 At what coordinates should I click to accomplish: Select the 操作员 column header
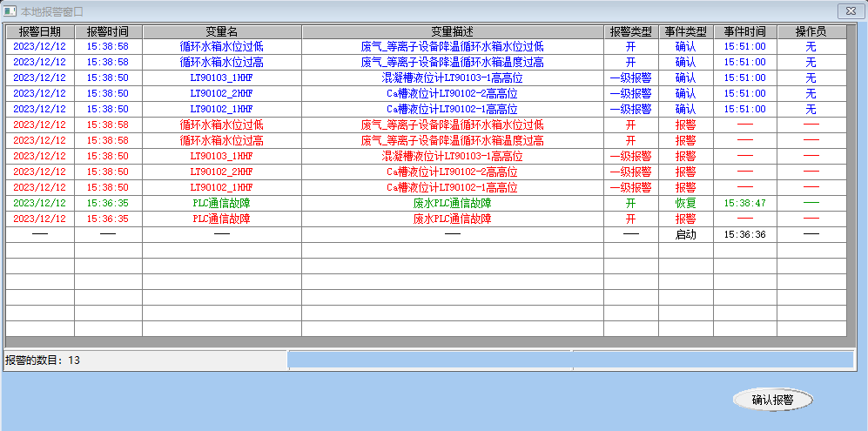click(811, 31)
